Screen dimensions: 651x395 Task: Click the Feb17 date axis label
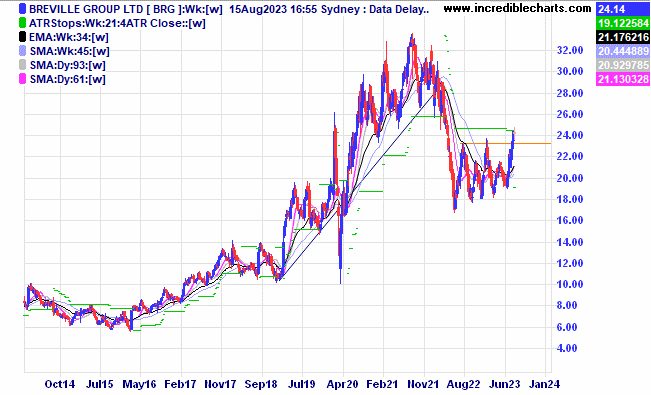click(x=180, y=384)
